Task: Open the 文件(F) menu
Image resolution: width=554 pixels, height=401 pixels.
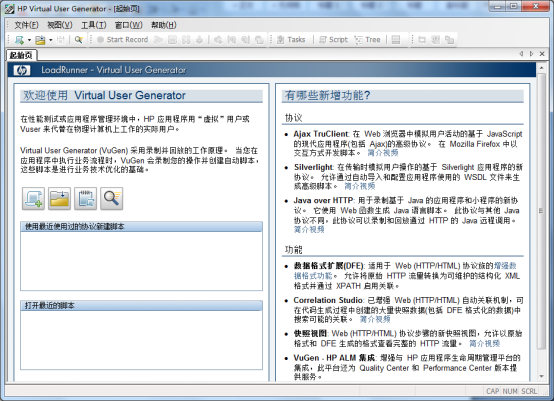Action: tap(26, 25)
